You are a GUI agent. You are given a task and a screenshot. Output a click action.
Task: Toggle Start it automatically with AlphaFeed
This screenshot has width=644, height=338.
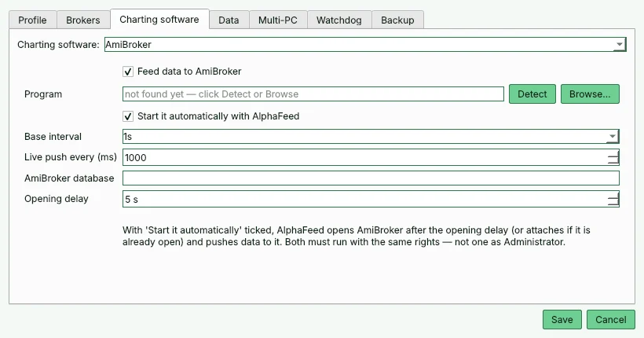[x=128, y=116]
